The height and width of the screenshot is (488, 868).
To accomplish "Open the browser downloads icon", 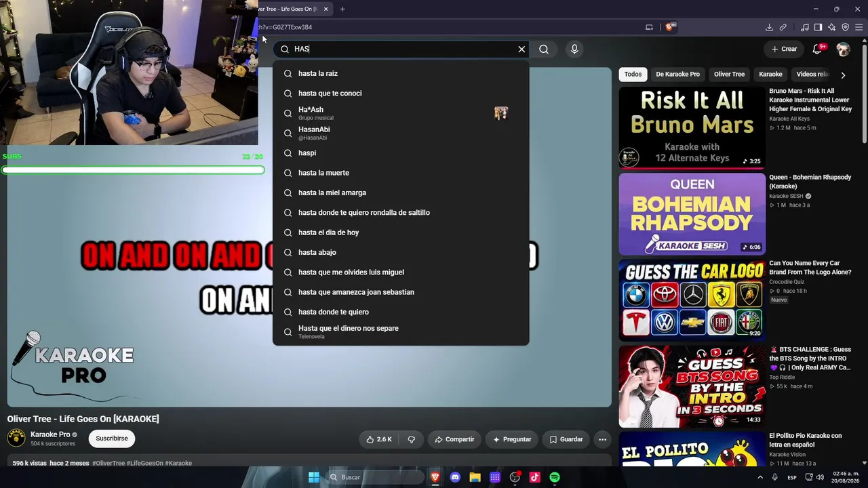I will tap(769, 27).
